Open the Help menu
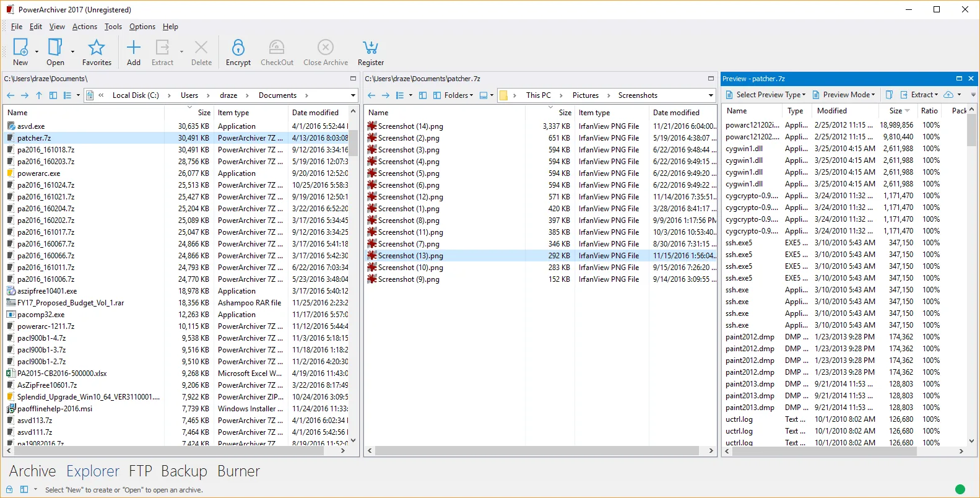 (170, 27)
